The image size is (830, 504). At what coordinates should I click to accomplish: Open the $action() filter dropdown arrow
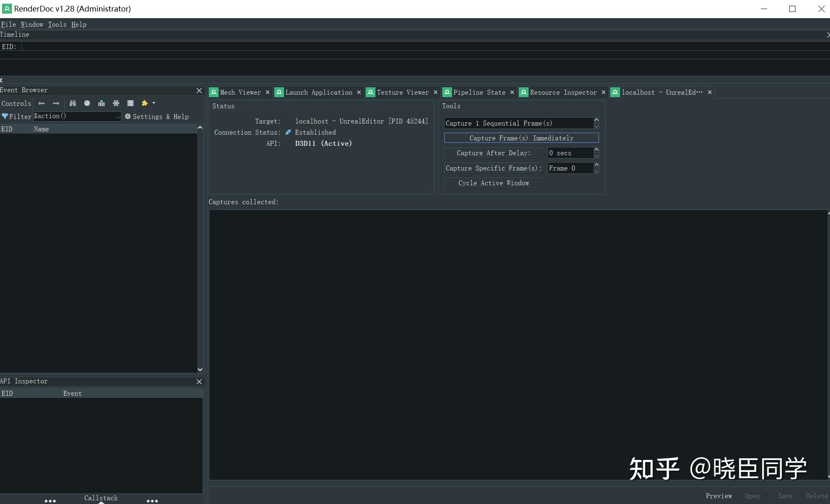click(118, 117)
